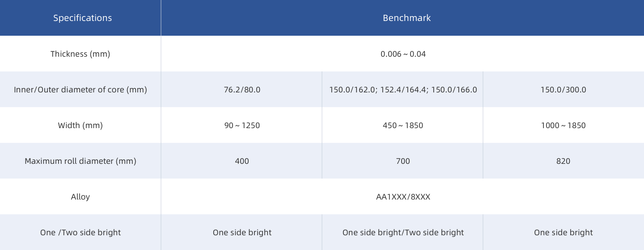644x250 pixels.
Task: Select the 150.0/300.0 core diameter cell
Action: [x=563, y=90]
